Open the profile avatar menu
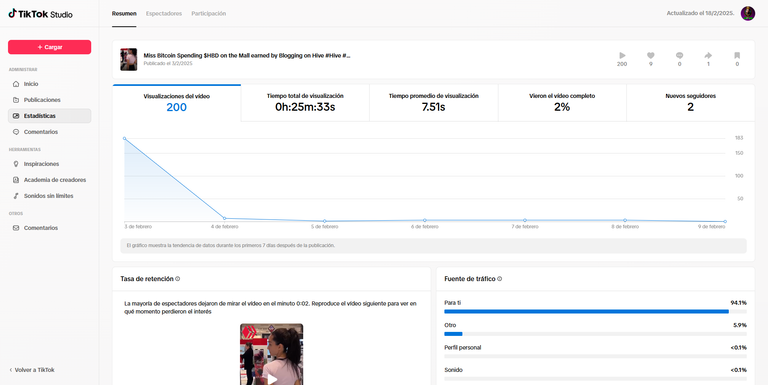768x385 pixels. (747, 13)
